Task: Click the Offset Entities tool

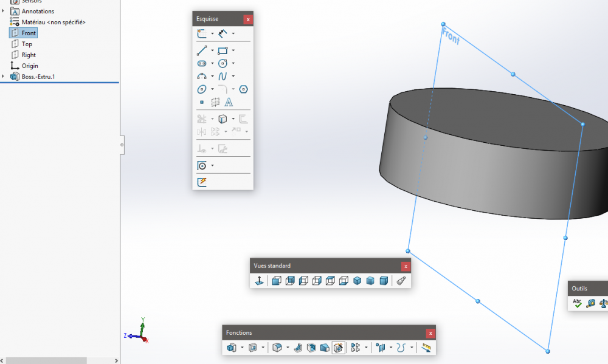Action: pyautogui.click(x=244, y=118)
